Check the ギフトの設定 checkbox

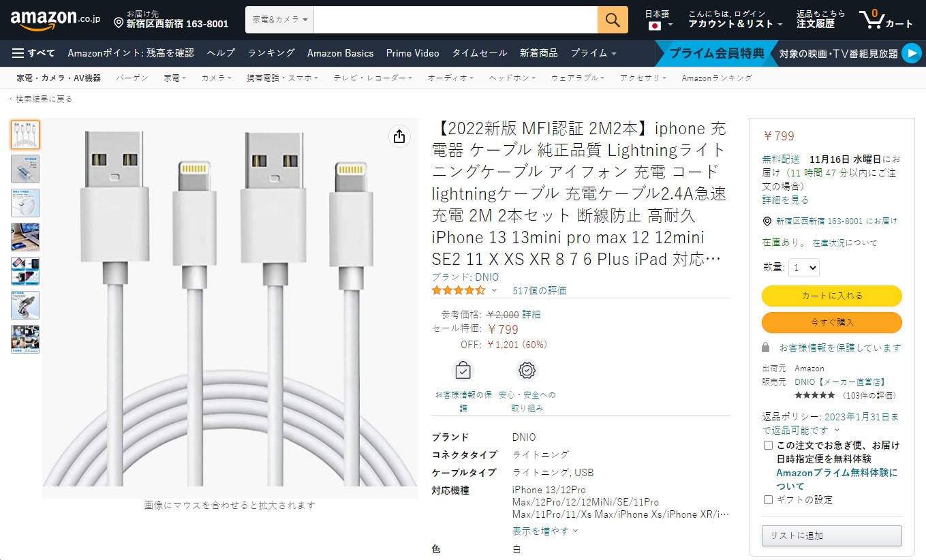(x=767, y=499)
